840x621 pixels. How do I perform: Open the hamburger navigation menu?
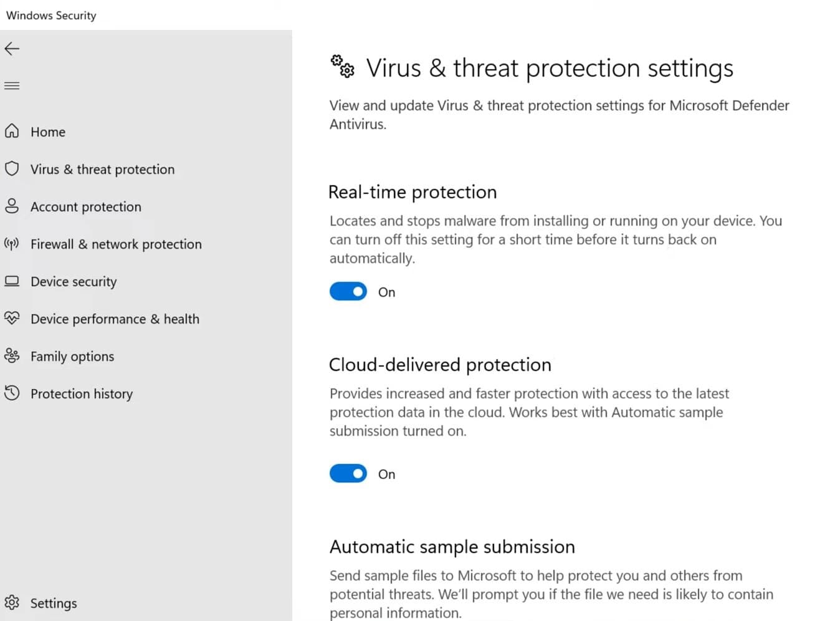[12, 86]
